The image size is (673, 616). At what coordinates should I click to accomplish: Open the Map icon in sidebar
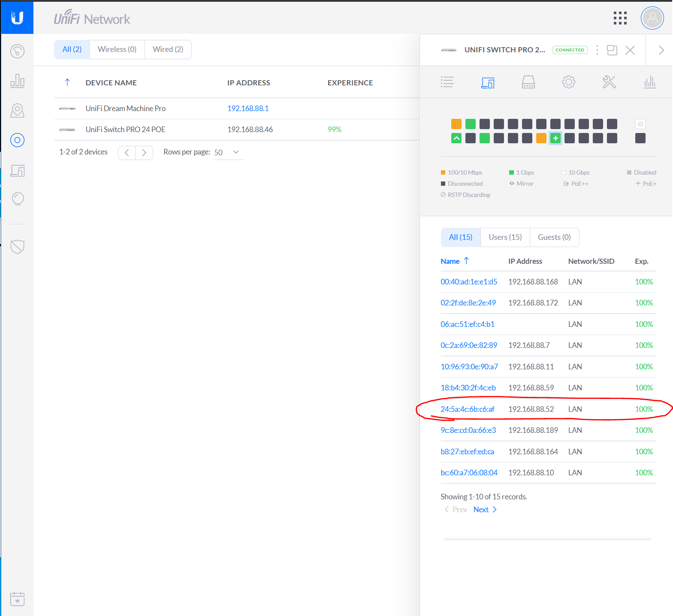(x=17, y=111)
